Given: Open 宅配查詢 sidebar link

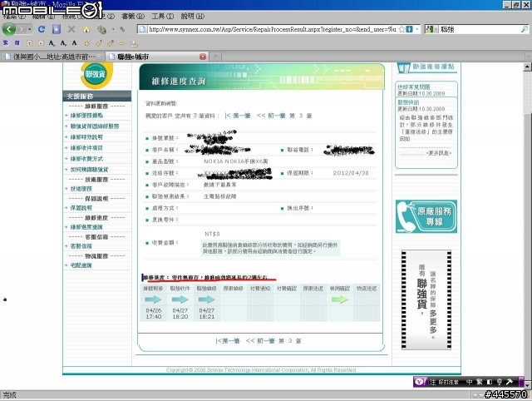Looking at the screenshot, I should pos(81,265).
